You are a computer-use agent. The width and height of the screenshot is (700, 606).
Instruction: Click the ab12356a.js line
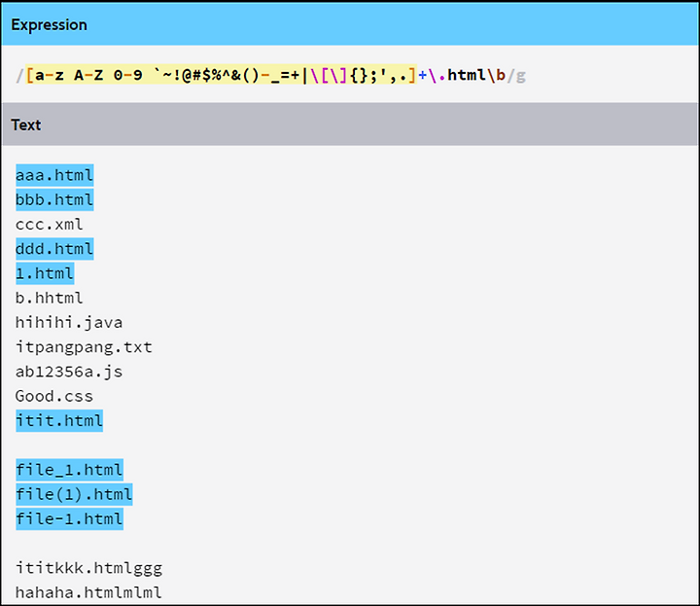(x=69, y=372)
